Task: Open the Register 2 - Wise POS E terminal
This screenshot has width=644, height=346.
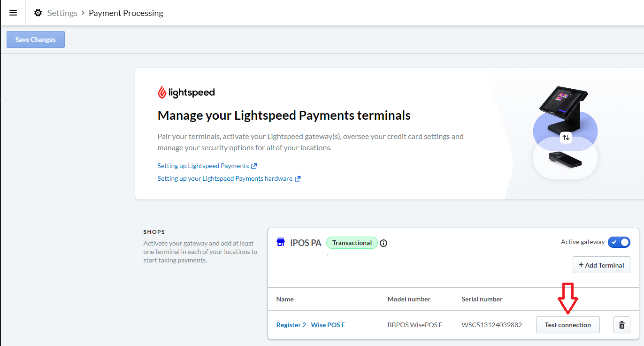Action: (311, 325)
